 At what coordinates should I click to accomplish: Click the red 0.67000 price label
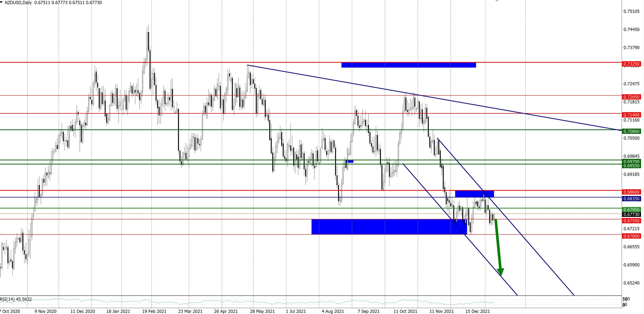click(631, 236)
